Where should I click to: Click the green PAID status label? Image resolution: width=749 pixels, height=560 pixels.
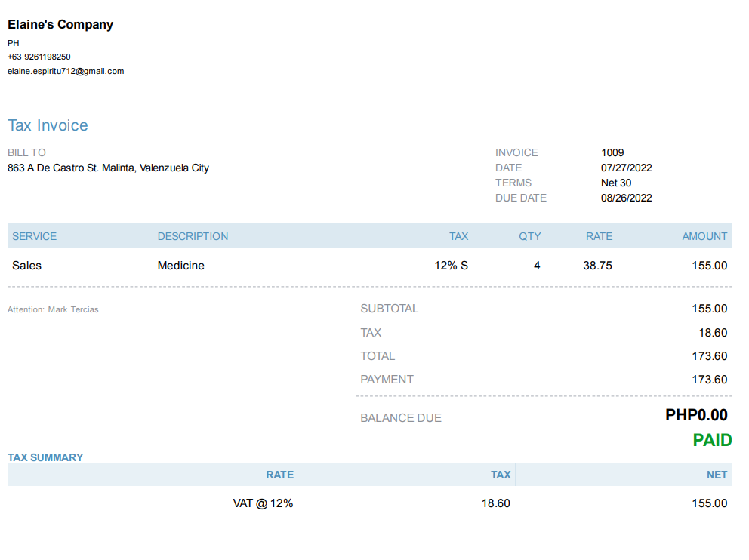(712, 440)
